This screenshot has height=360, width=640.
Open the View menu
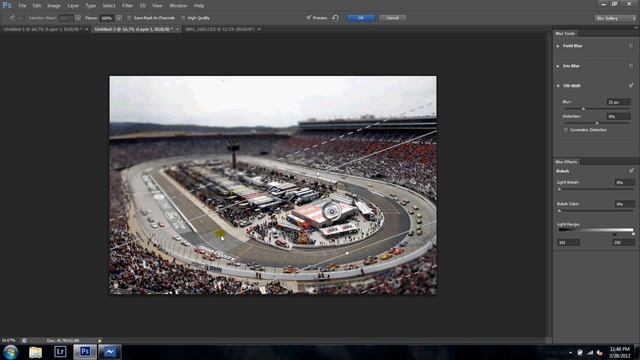(x=157, y=6)
